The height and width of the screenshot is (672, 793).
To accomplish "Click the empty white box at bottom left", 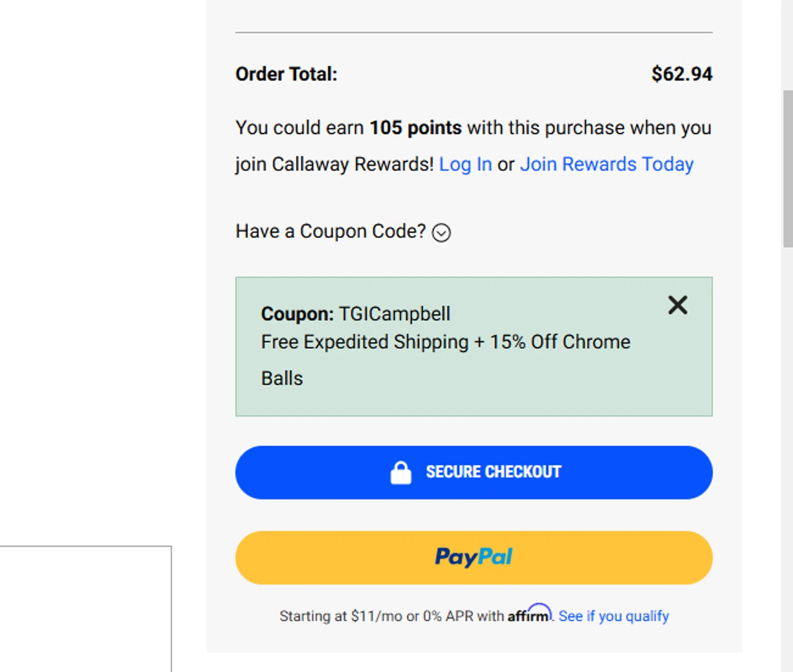I will (x=85, y=608).
